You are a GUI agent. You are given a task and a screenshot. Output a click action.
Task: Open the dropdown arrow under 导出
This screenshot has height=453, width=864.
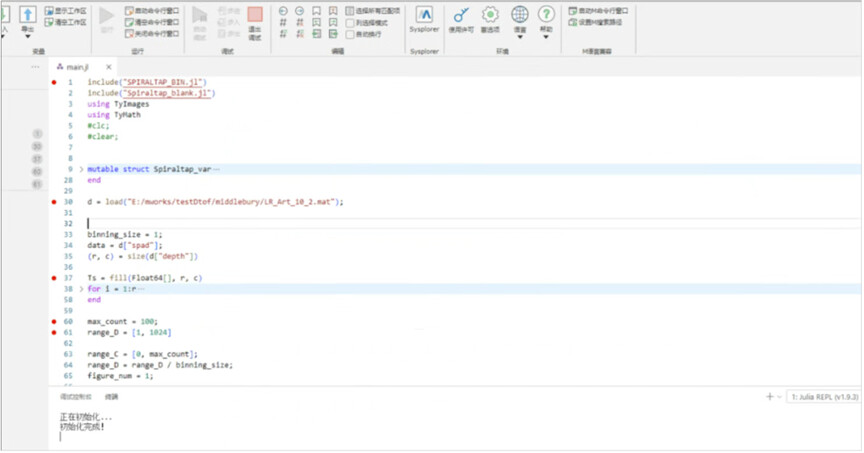pos(28,37)
